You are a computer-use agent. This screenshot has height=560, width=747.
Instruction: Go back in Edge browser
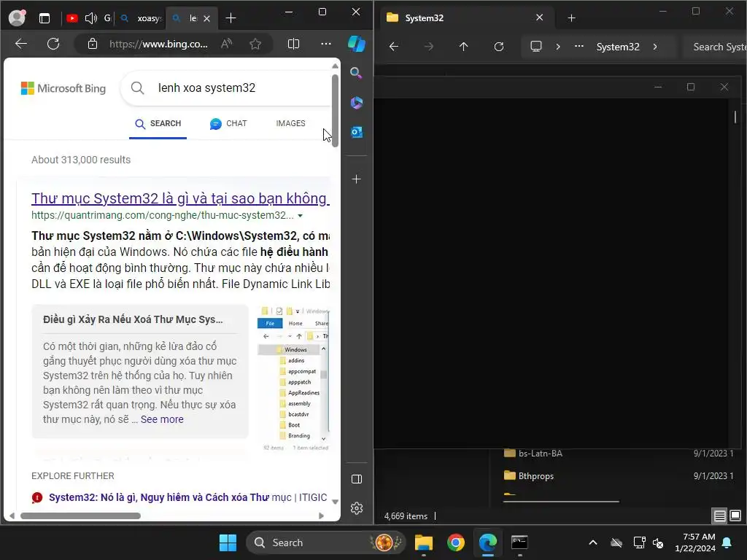[x=21, y=44]
